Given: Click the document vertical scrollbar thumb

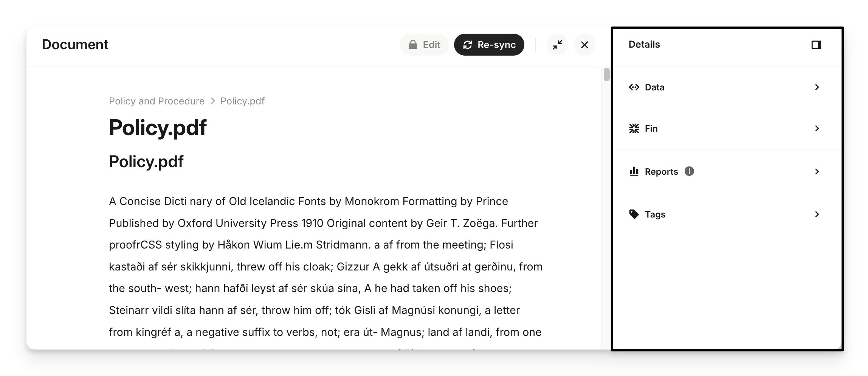Looking at the screenshot, I should (x=606, y=75).
